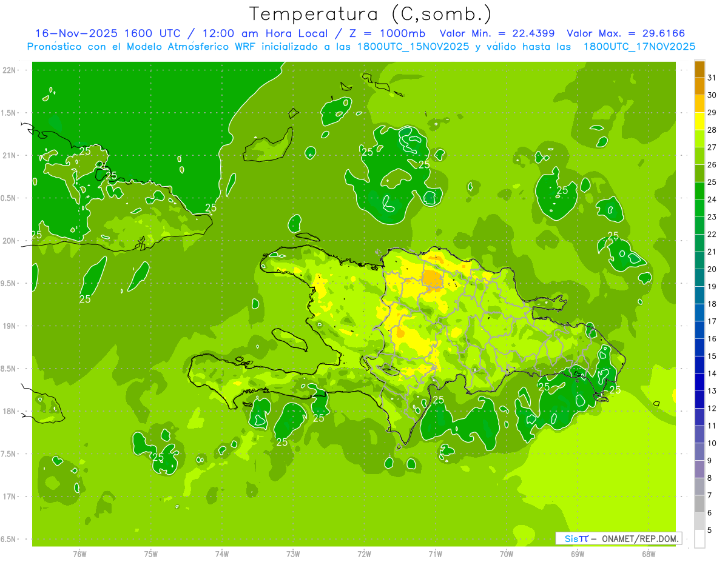Click the "71W" longitude axis label
Image resolution: width=728 pixels, height=562 pixels.
pyautogui.click(x=435, y=555)
